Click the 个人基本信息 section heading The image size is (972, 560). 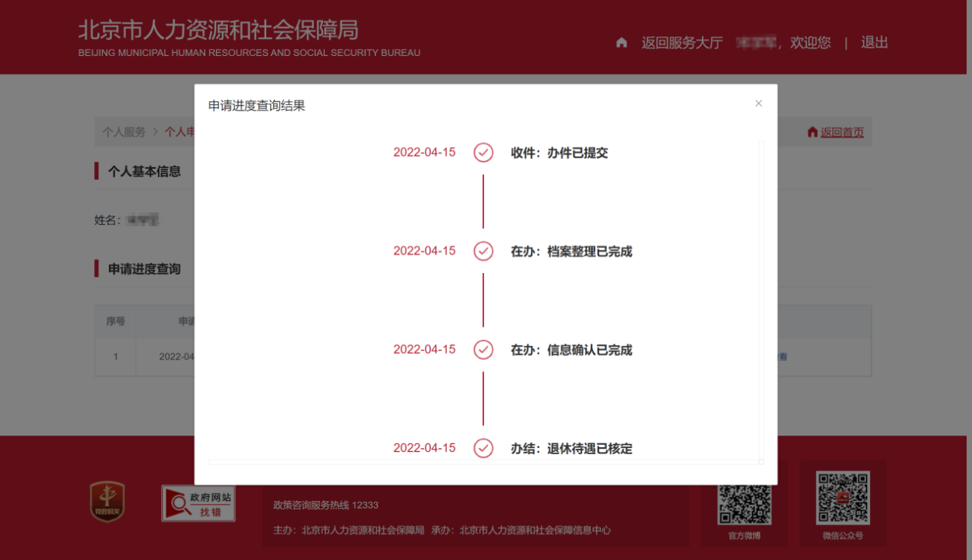point(144,171)
